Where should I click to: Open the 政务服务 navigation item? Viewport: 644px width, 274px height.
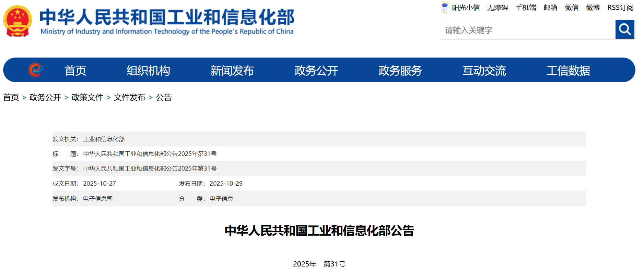coord(400,71)
